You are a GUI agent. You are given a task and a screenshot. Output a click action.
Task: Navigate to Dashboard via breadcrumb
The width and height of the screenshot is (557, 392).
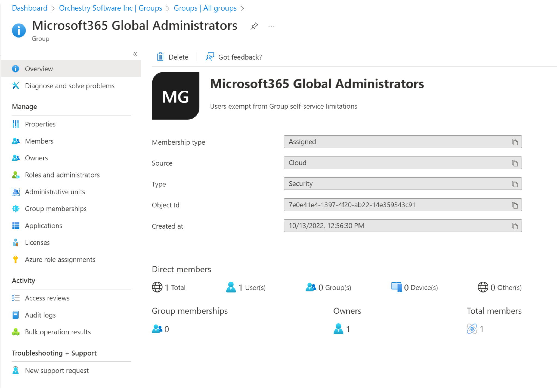(x=29, y=8)
